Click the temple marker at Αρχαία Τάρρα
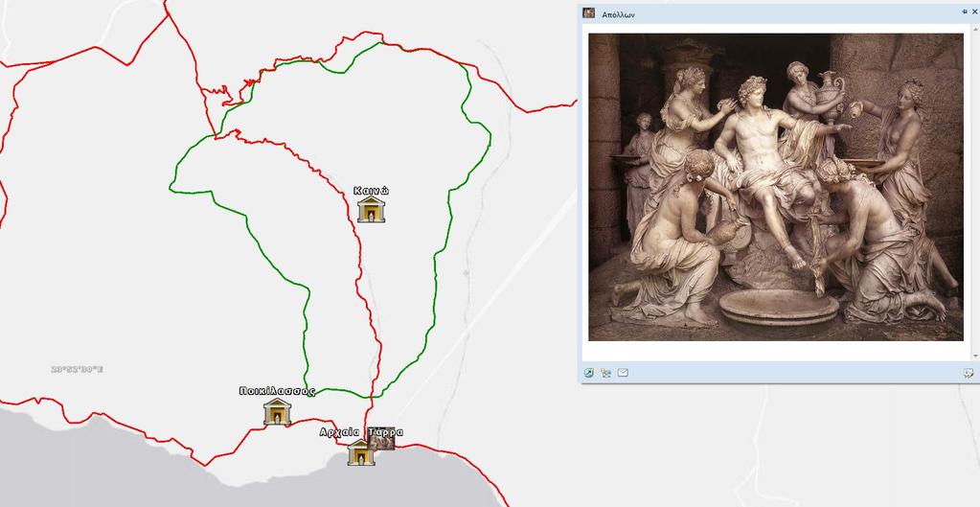This screenshot has width=980, height=507. click(360, 452)
